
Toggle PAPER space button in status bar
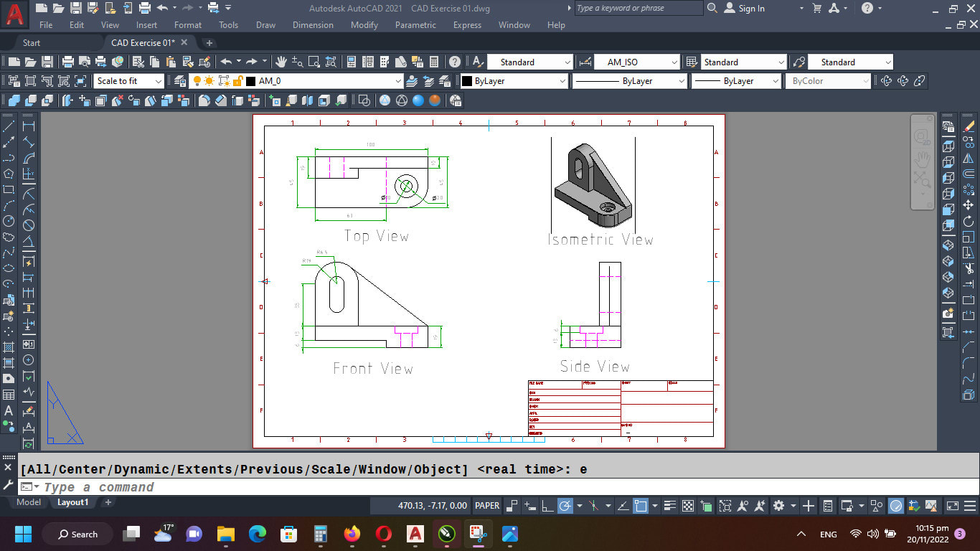(x=487, y=506)
